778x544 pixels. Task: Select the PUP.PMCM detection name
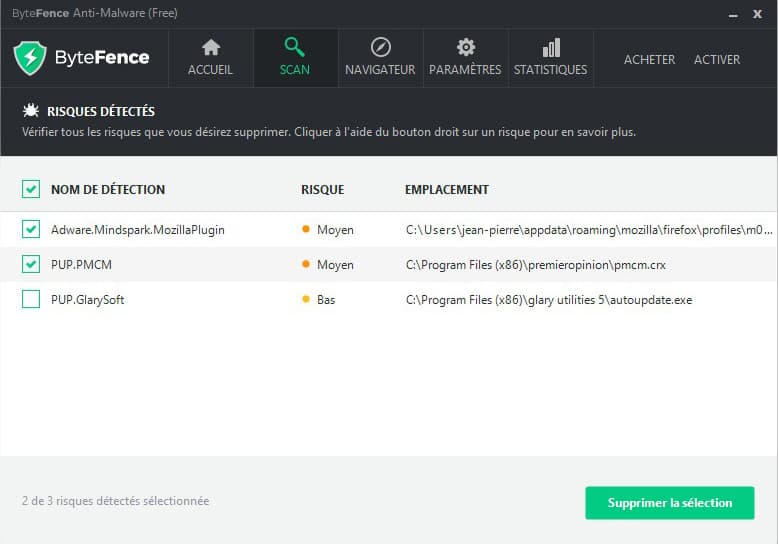coord(81,265)
